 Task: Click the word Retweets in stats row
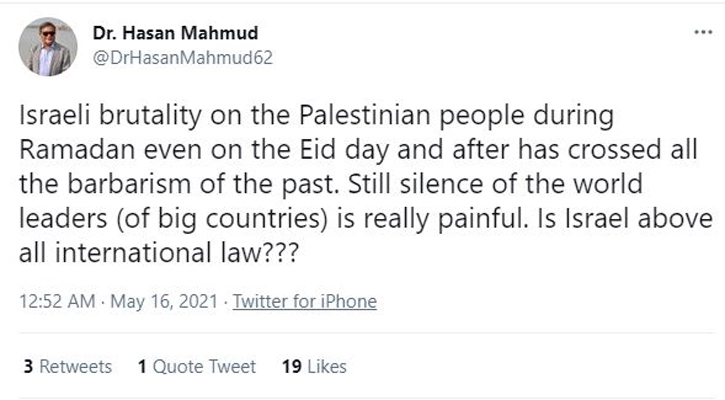(75, 367)
